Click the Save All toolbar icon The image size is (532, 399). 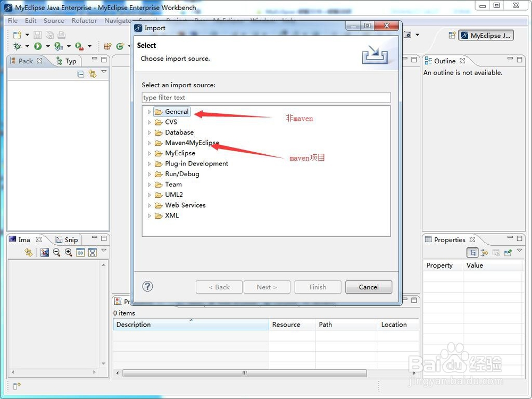click(x=49, y=35)
